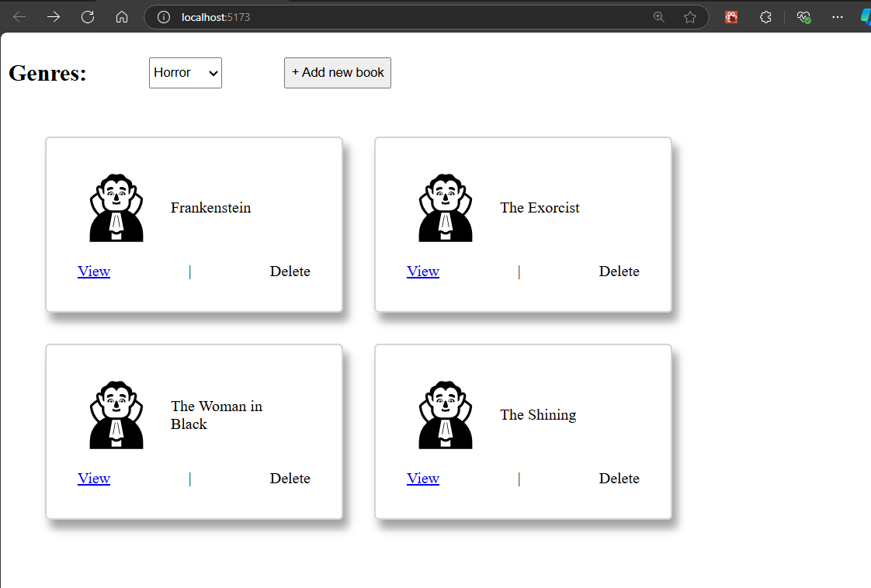Click the vampire icon on Woman in Black card
871x588 pixels.
(x=116, y=415)
